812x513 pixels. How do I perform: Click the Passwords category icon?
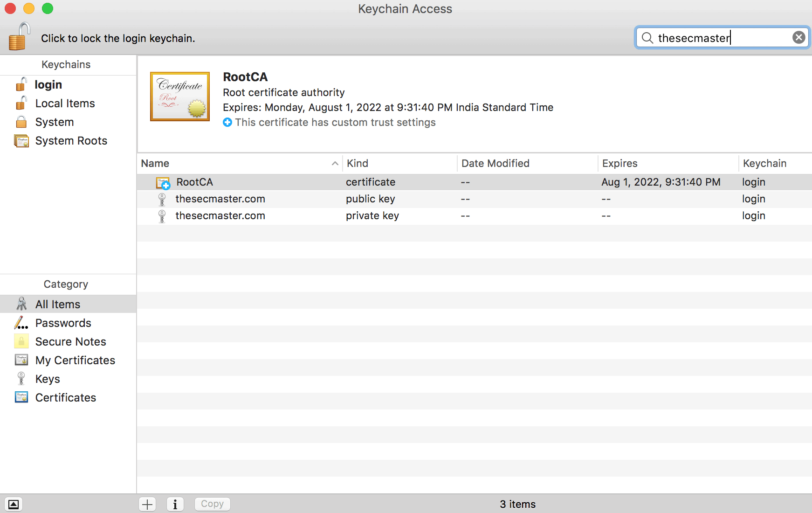[x=21, y=323]
